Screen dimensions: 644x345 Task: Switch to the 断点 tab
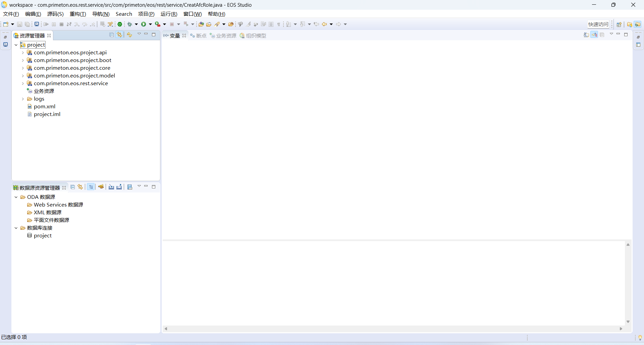(x=198, y=36)
